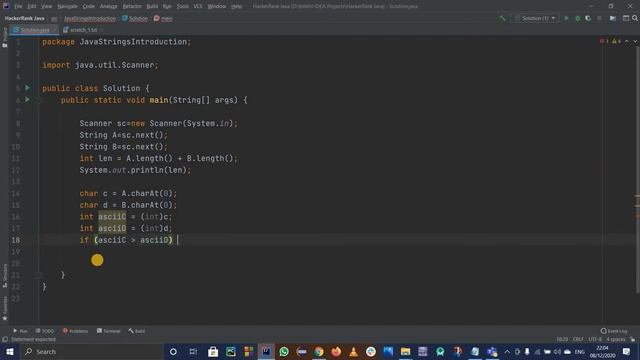Open File Explorer from the taskbar

[x=405, y=352]
